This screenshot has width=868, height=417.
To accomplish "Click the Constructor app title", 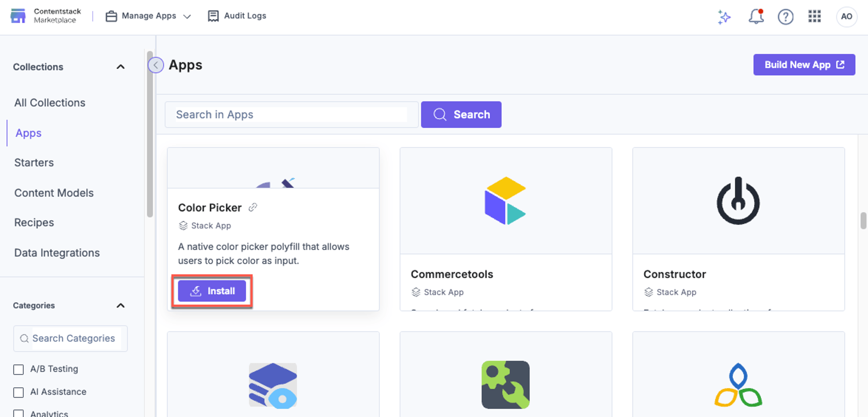I will tap(675, 274).
